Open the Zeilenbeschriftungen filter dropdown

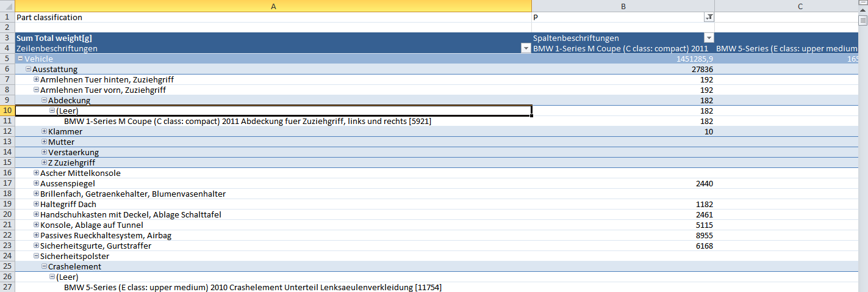(526, 48)
